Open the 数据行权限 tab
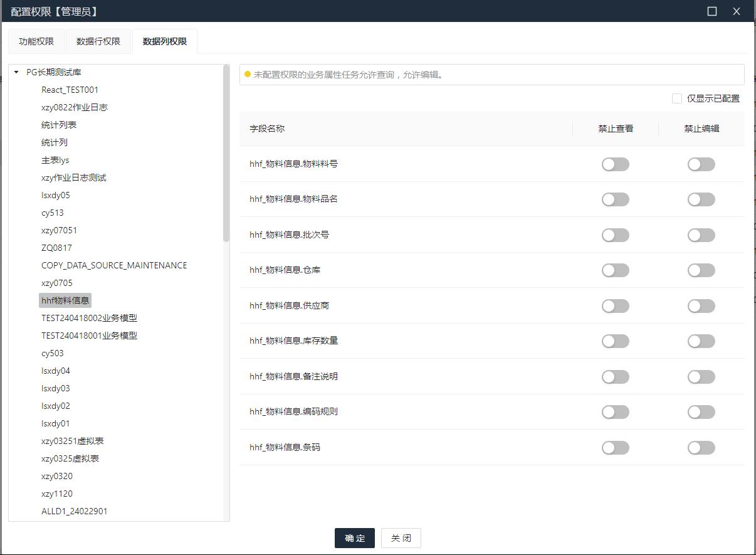 pos(98,41)
